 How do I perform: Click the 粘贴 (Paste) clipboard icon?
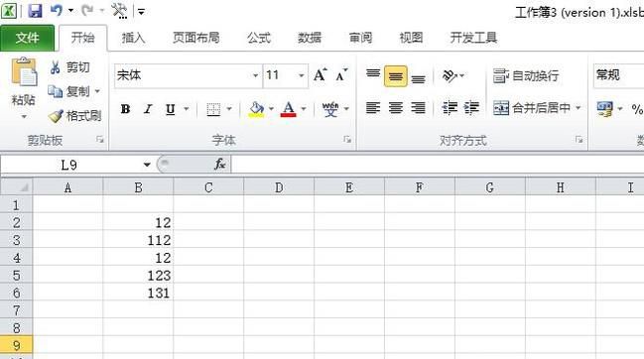(24, 71)
